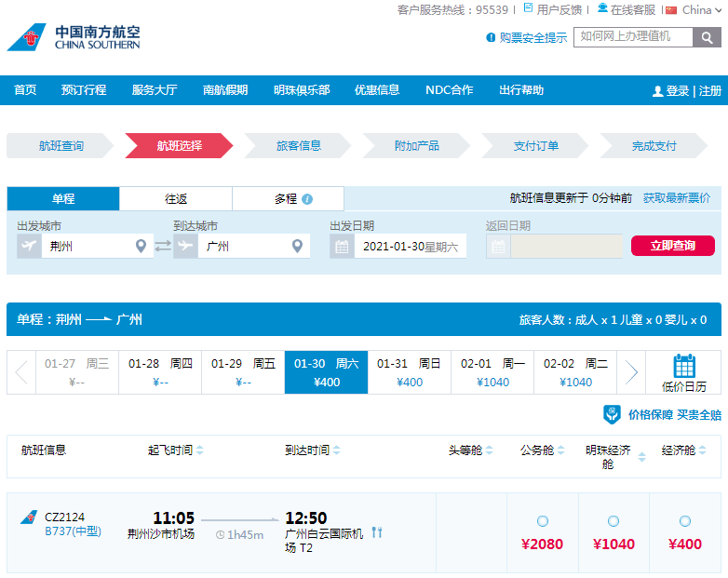
Task: Open the 低价日历 calendar icon
Action: pos(684,366)
